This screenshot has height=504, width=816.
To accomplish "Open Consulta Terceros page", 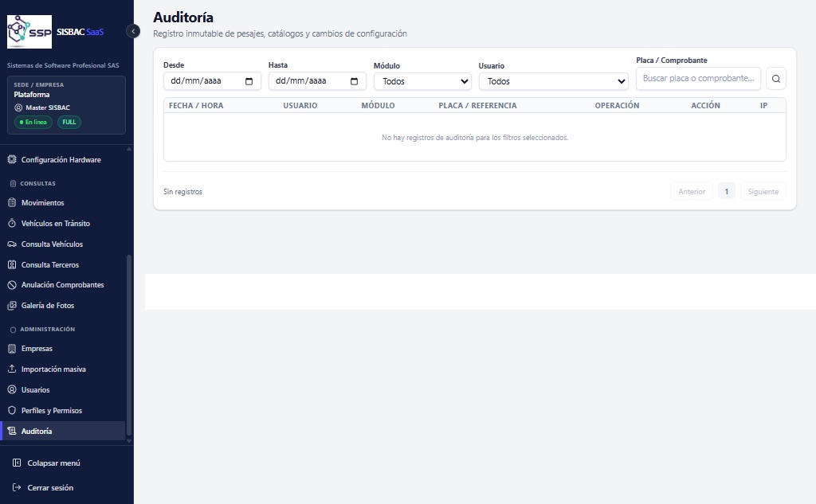I will [50, 265].
